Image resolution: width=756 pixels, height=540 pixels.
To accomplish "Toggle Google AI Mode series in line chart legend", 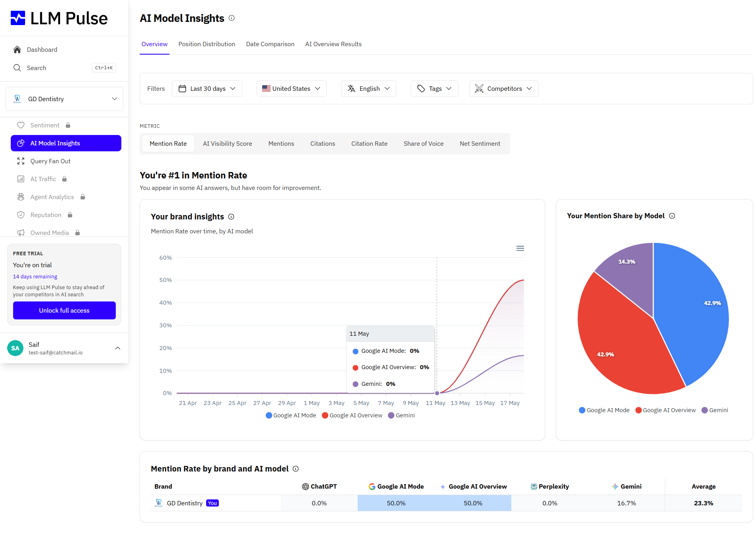I will coord(291,415).
